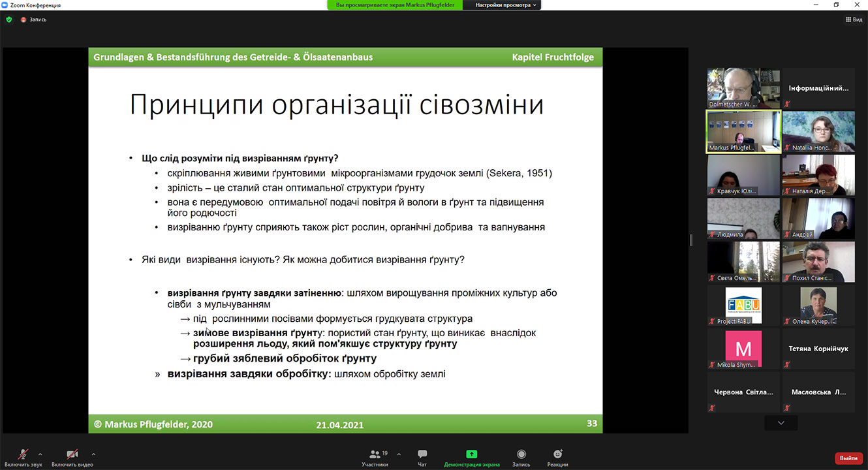This screenshot has height=470, width=868.
Task: Click the green encryption shield icon
Action: pos(9,20)
